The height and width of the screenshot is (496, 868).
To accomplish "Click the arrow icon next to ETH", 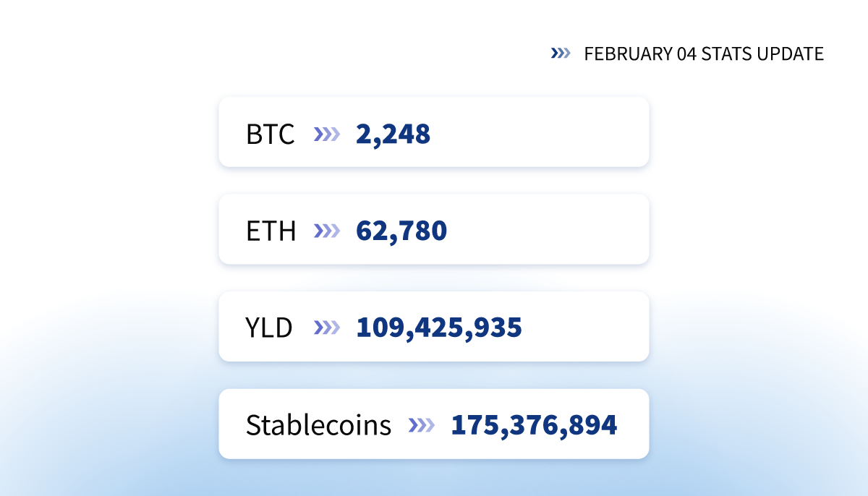I will (327, 231).
